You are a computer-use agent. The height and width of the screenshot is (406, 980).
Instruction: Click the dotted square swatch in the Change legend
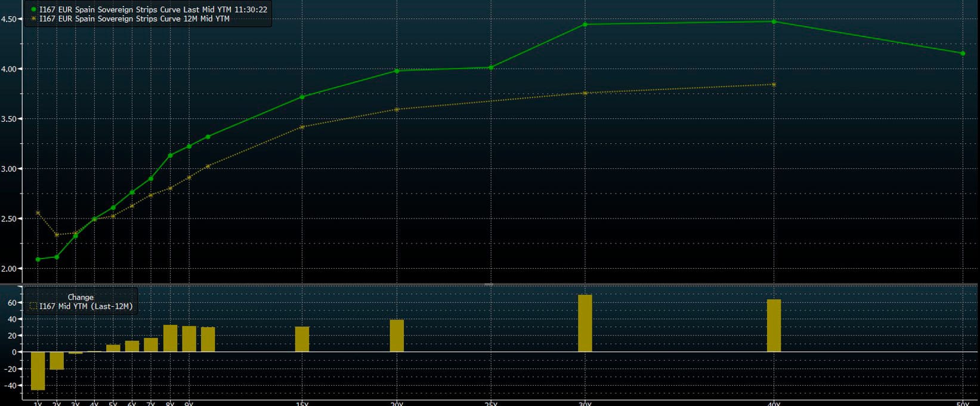pyautogui.click(x=33, y=306)
